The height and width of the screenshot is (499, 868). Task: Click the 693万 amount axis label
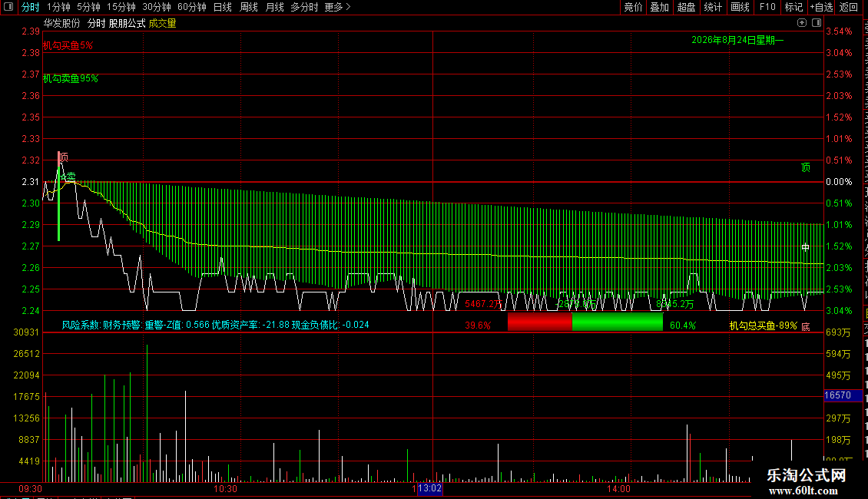click(x=838, y=332)
